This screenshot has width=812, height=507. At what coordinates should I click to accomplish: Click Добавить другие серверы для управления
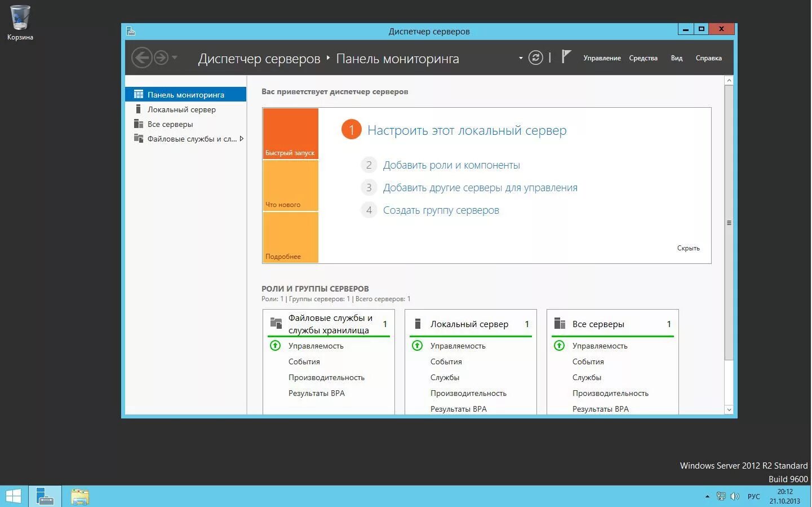coord(480,188)
